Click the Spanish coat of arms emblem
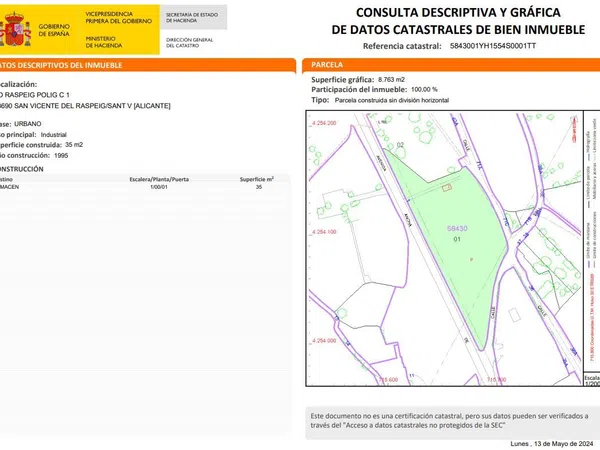This screenshot has width=600, height=450. tap(16, 30)
